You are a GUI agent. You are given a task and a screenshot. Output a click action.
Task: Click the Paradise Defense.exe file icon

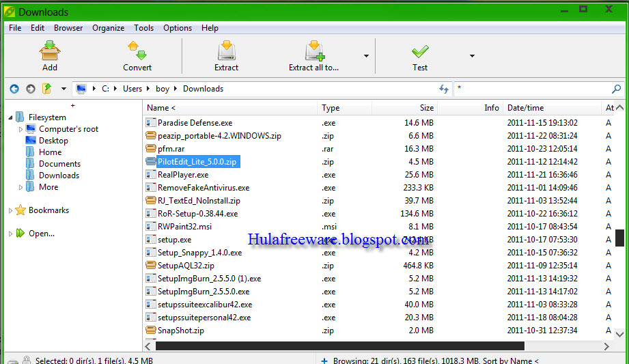click(x=151, y=122)
